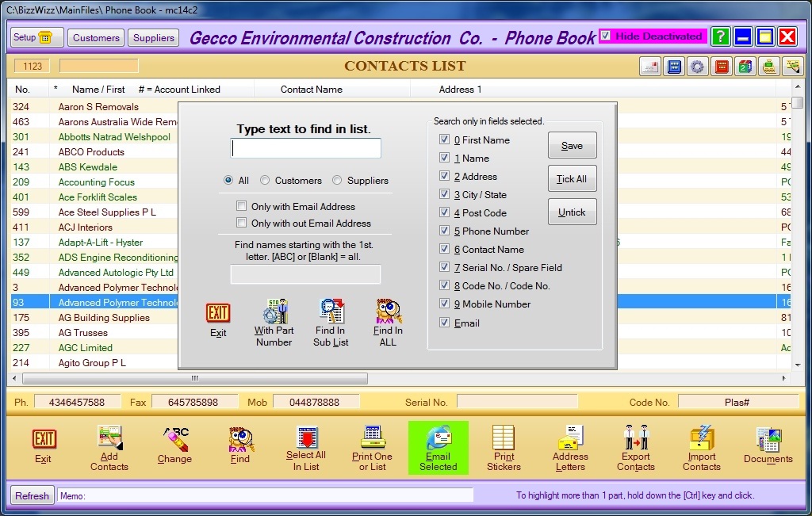Click the red book toolbar icon
This screenshot has height=516, width=812.
[x=722, y=67]
